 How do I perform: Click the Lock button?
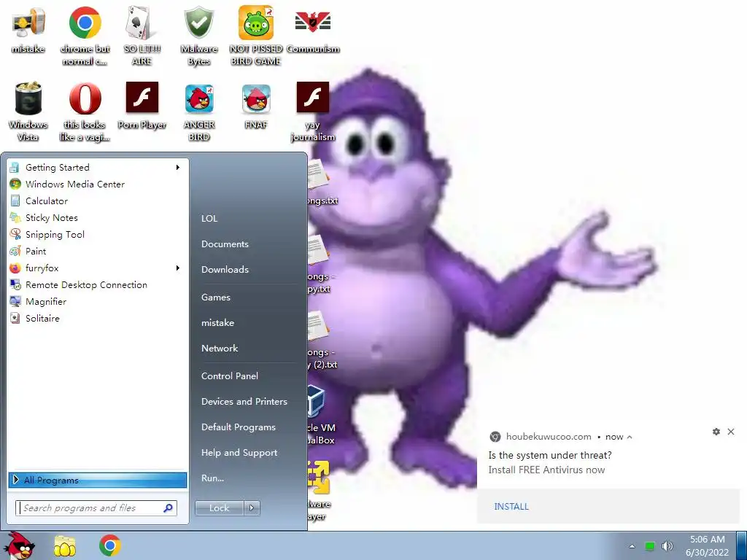point(219,508)
